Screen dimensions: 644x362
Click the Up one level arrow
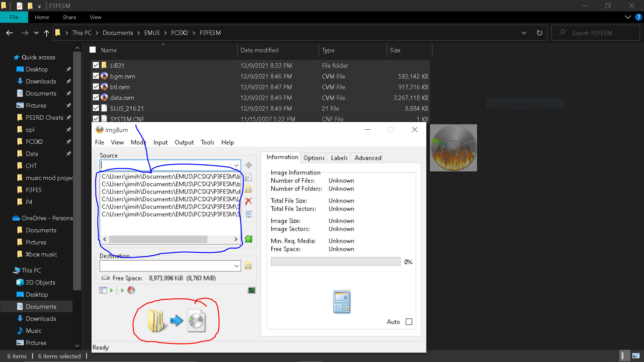(x=47, y=33)
